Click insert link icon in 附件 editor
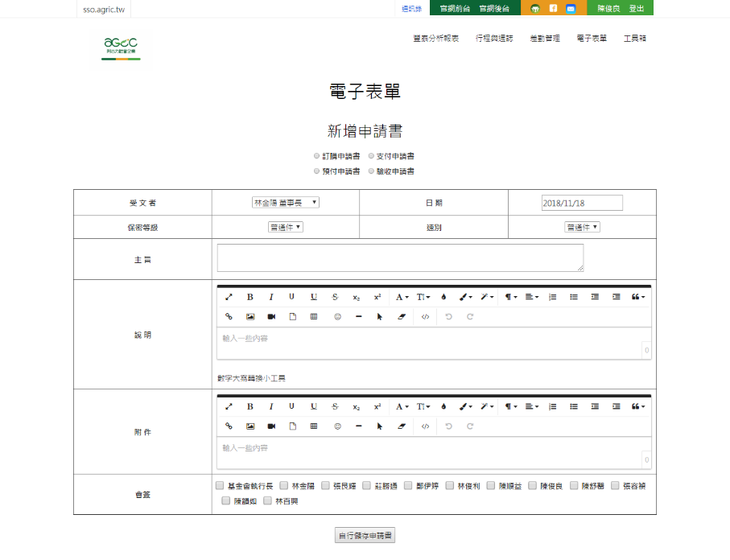Viewport: 730px width, 560px height. tap(229, 426)
